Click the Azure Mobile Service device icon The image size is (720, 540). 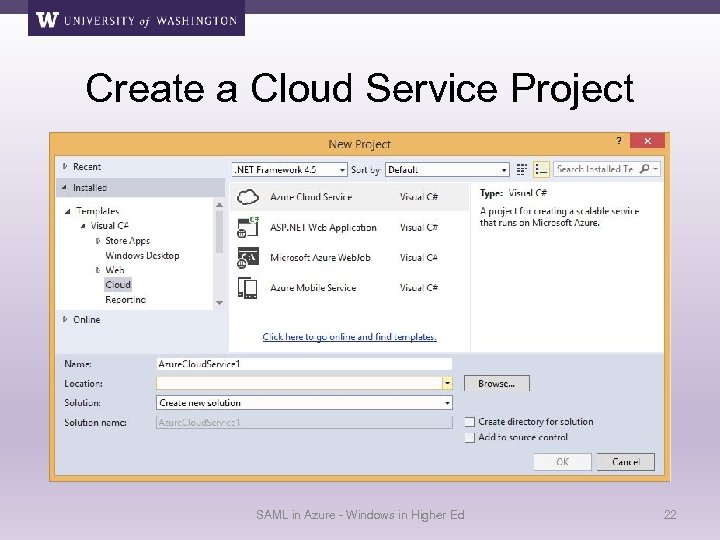tap(248, 288)
